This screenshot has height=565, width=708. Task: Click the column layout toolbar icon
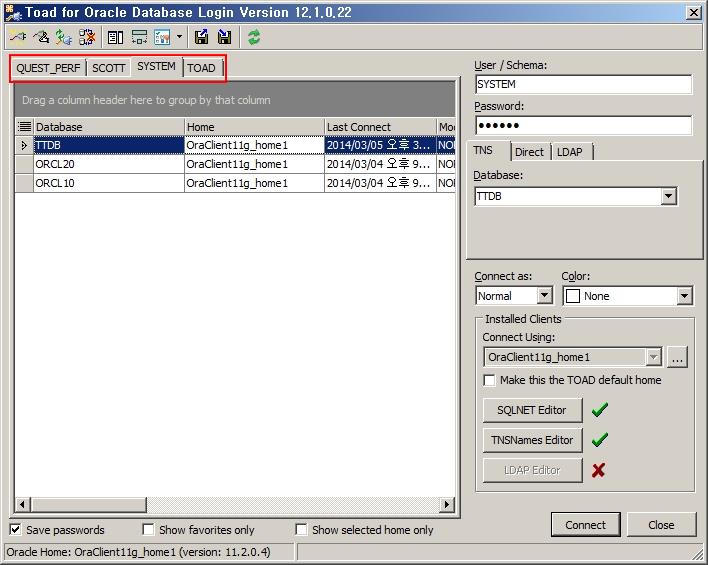tap(115, 37)
